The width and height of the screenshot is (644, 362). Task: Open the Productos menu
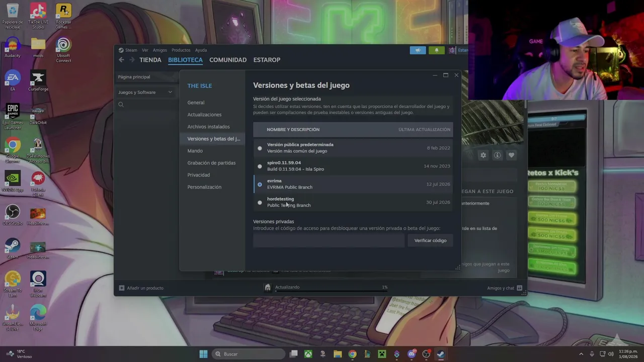pyautogui.click(x=181, y=50)
